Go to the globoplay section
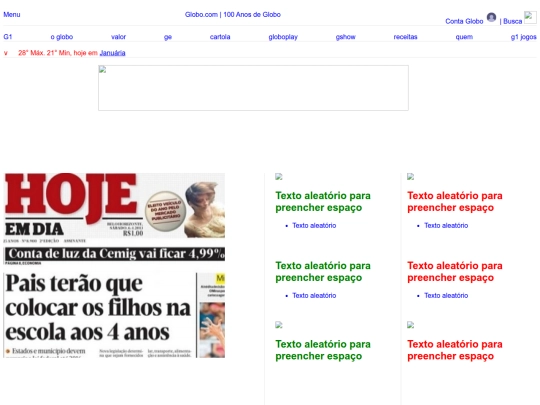540x405 pixels. click(x=283, y=37)
